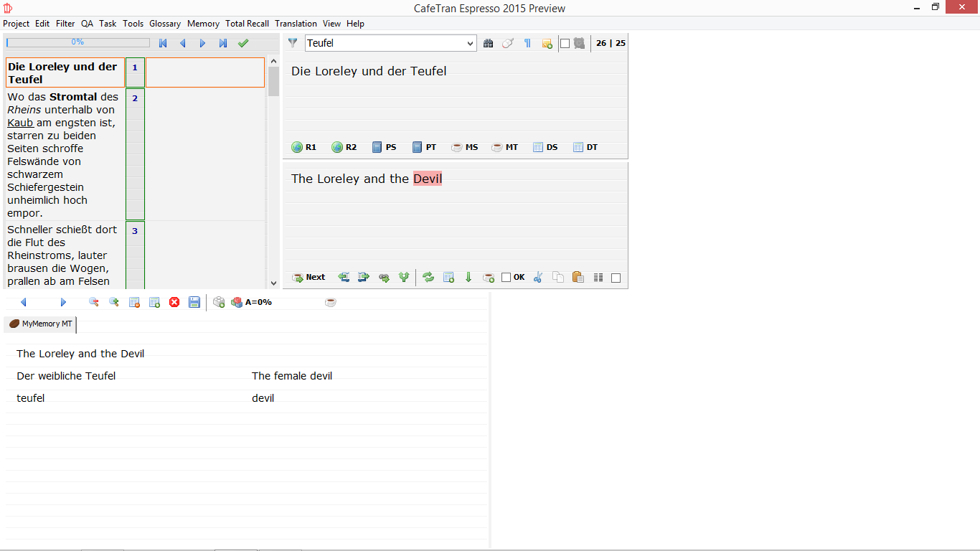Click the Next segment button
The height and width of the screenshot is (551, 980).
(308, 278)
